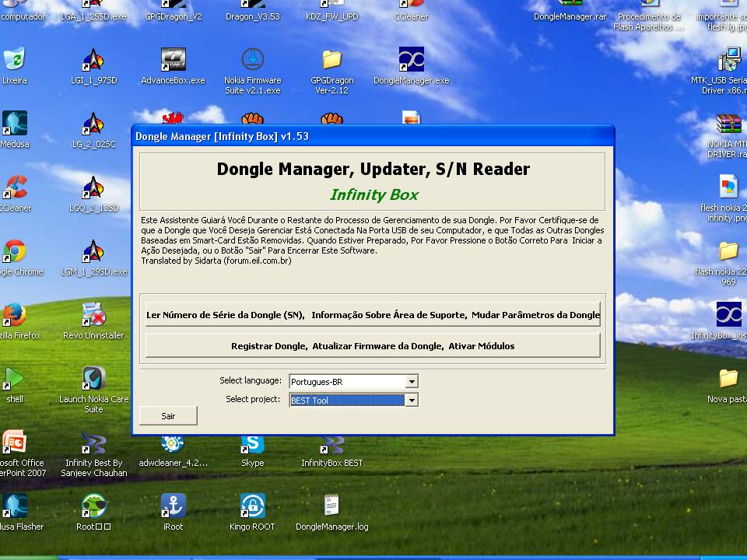Image resolution: width=747 pixels, height=560 pixels.
Task: Open Revo Uninstaller shortcut
Action: 93,315
